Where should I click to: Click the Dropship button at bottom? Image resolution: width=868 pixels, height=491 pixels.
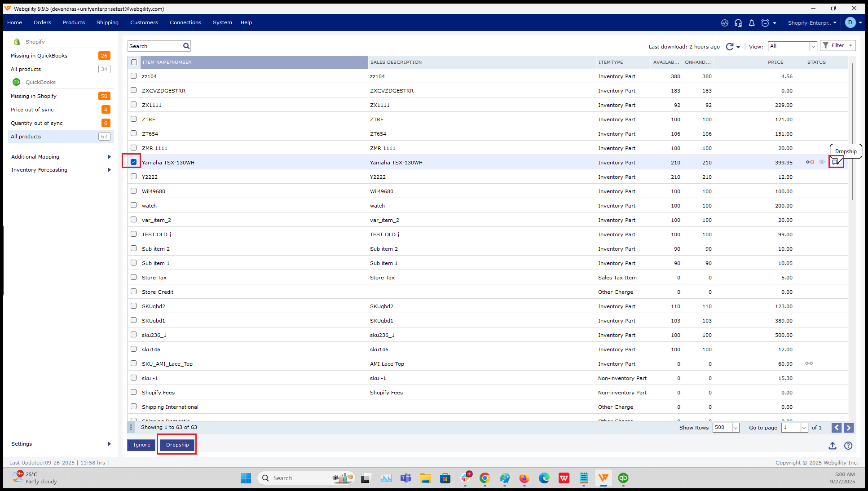point(177,445)
